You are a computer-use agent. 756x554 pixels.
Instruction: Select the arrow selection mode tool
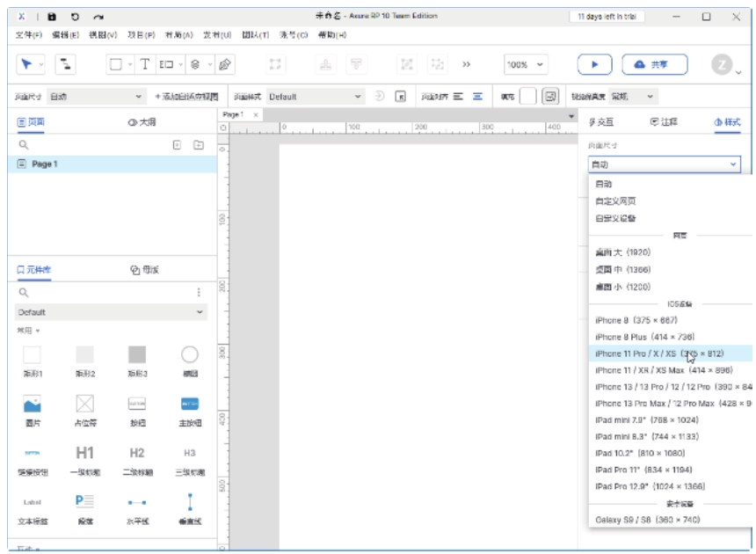coord(27,64)
